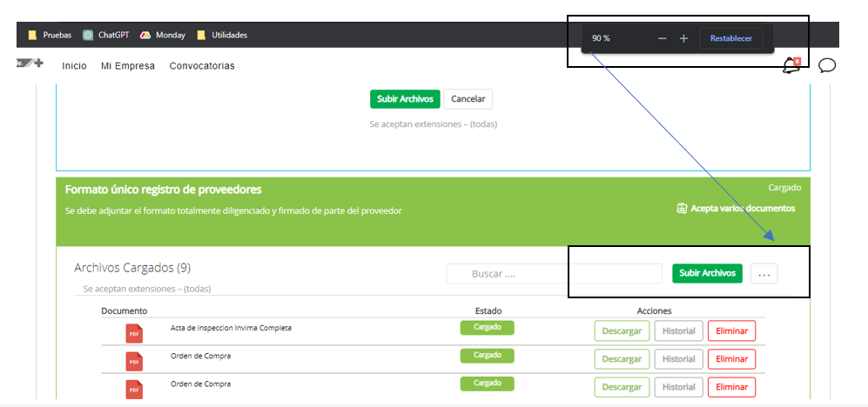Open the Pruebas bookmarks folder
This screenshot has width=868, height=407.
pyautogui.click(x=50, y=35)
